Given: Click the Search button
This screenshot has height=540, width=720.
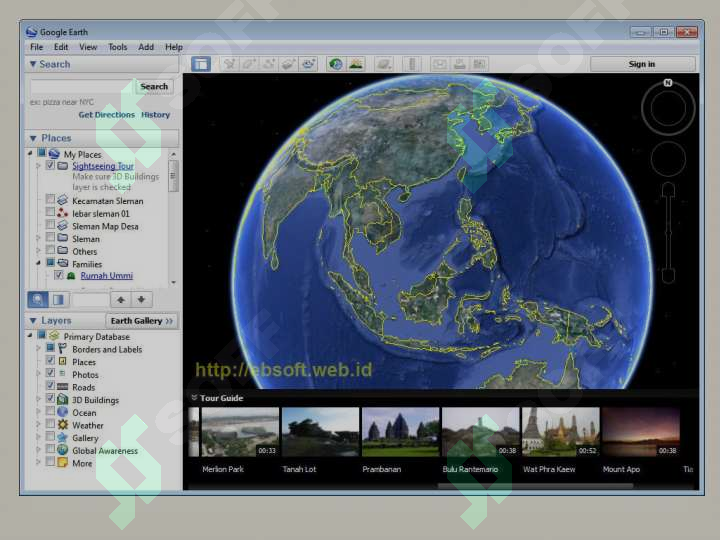Looking at the screenshot, I should (x=154, y=86).
